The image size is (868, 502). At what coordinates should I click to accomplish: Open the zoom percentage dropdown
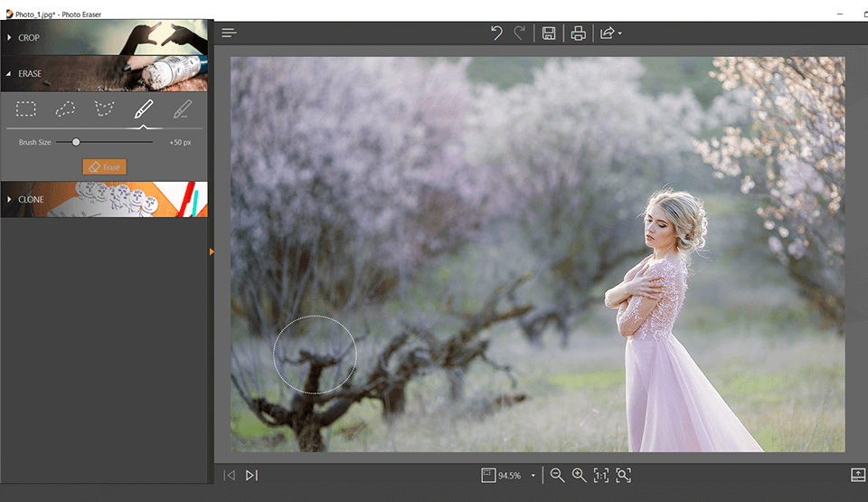pyautogui.click(x=533, y=476)
